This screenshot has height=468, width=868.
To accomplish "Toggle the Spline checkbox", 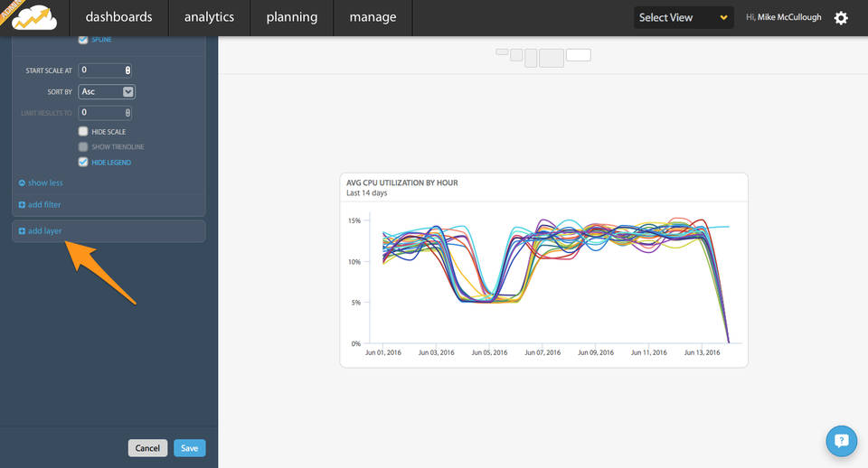I will (x=83, y=40).
